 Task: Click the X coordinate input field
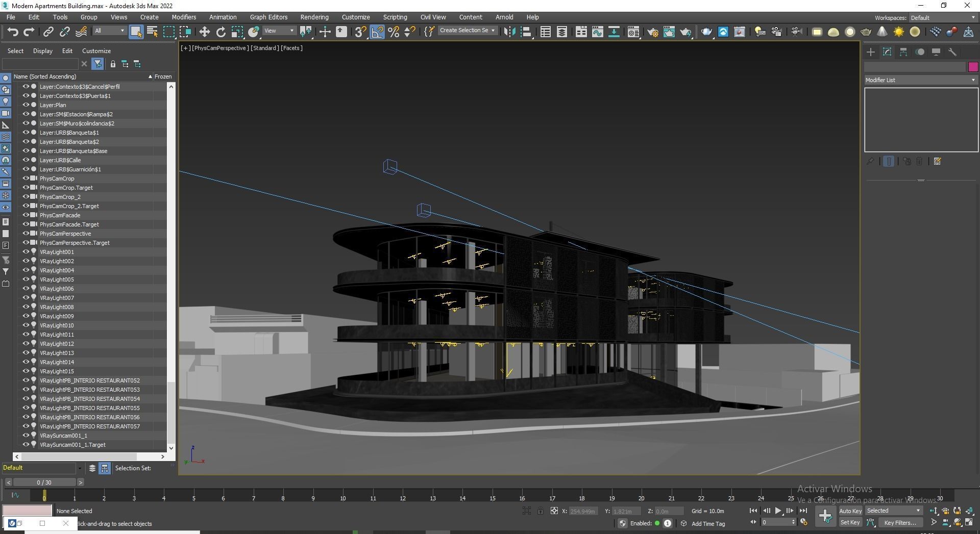[583, 511]
